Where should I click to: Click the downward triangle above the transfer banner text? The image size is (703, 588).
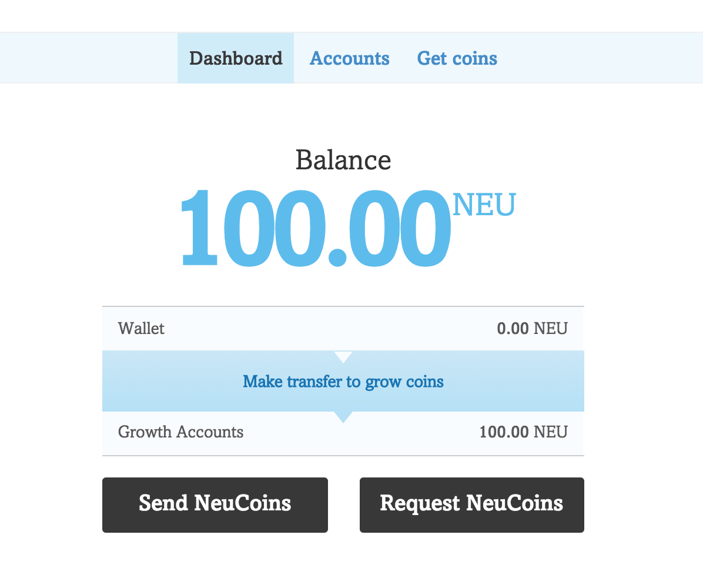pyautogui.click(x=343, y=356)
